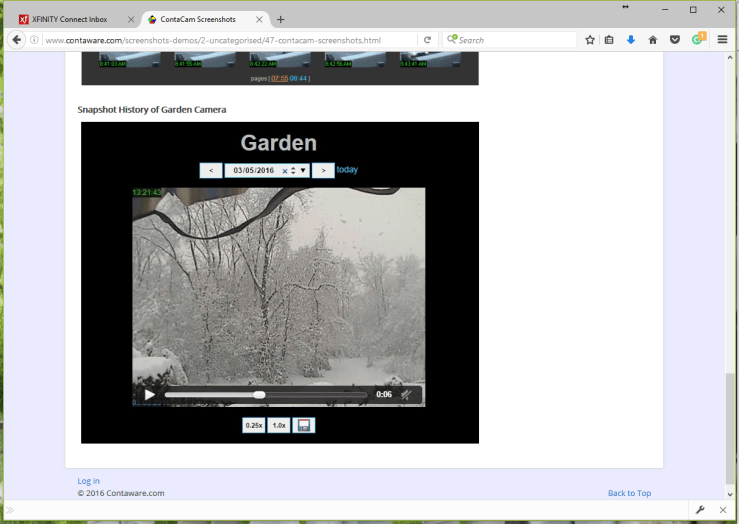Open the Firefox hamburger menu

[x=722, y=40]
